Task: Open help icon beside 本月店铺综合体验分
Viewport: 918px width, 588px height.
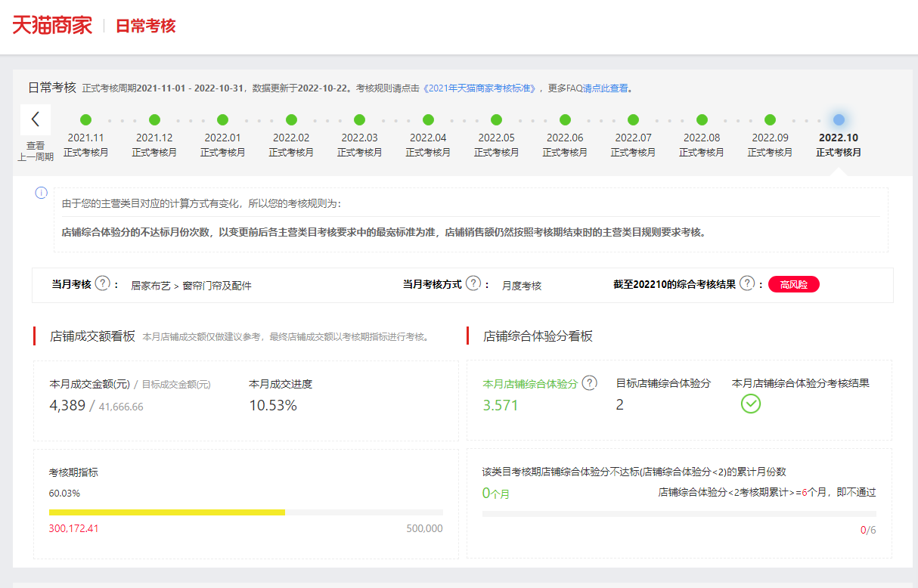Action: click(x=589, y=383)
